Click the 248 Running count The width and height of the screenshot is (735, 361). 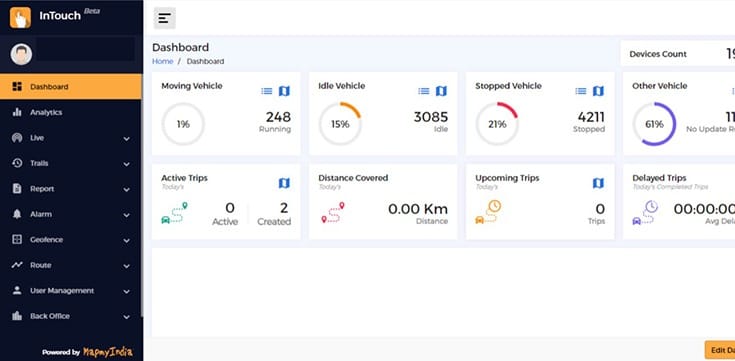pyautogui.click(x=278, y=117)
